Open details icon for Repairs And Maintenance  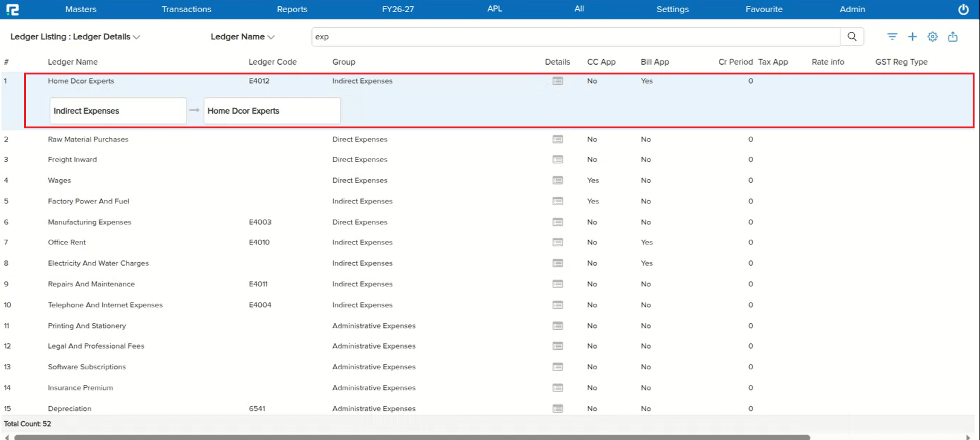[x=557, y=284]
